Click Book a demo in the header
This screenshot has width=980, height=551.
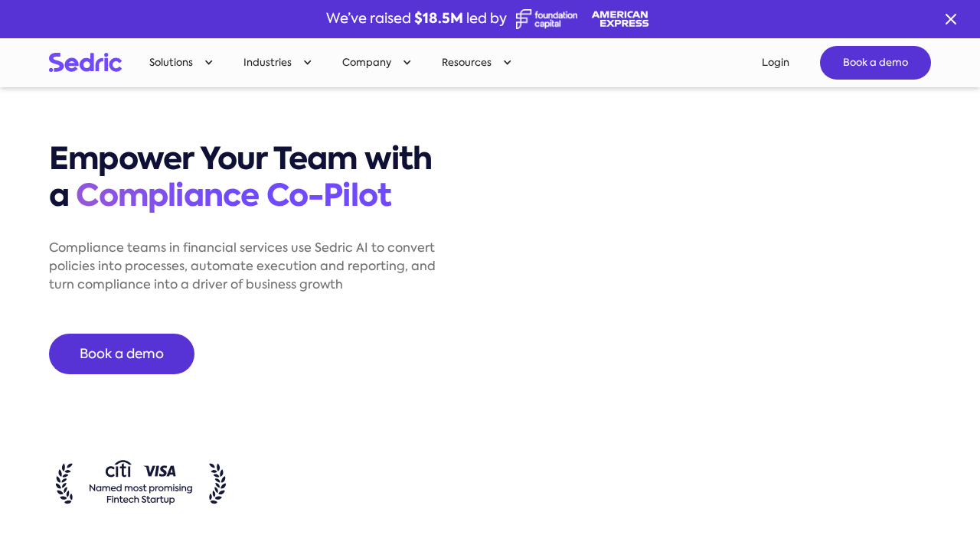point(875,62)
